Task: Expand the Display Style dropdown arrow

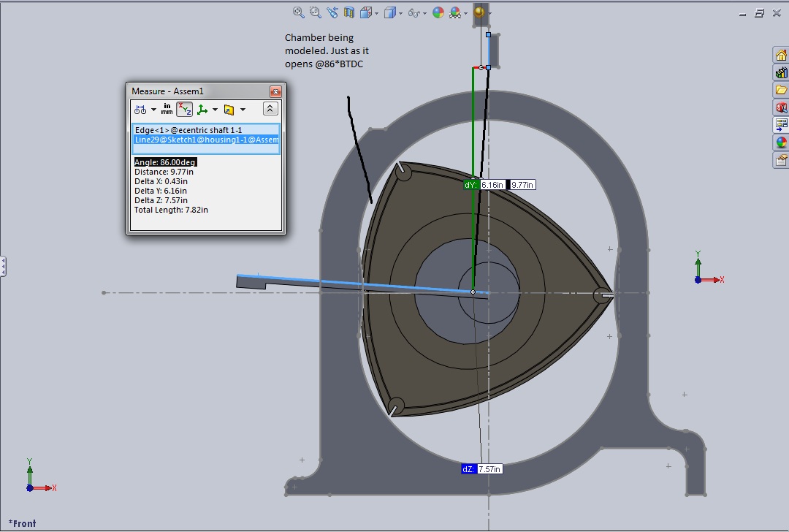Action: pos(400,12)
